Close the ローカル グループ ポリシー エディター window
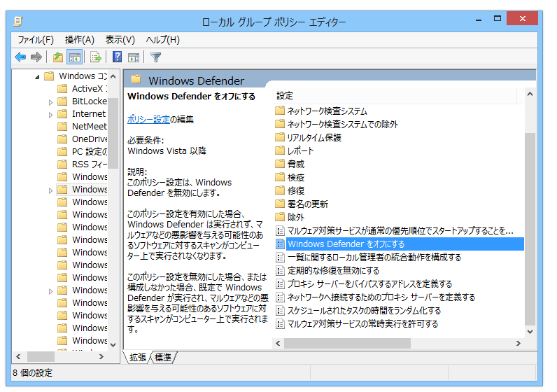This screenshot has height=392, width=557. click(522, 18)
